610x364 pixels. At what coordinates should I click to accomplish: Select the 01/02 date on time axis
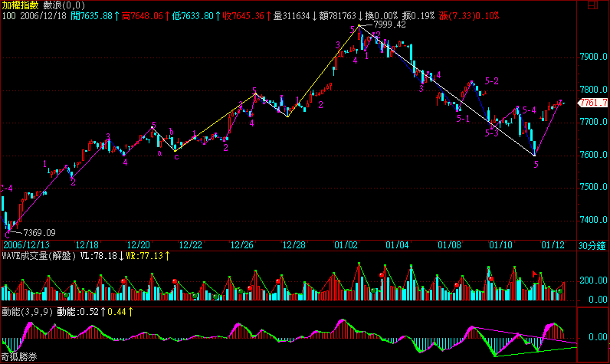346,245
